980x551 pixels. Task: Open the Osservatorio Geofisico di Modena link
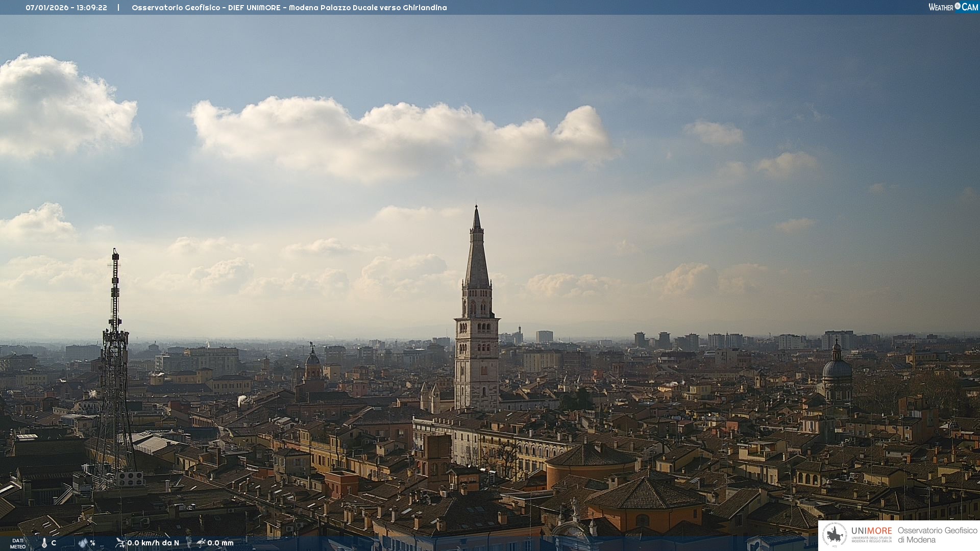click(x=937, y=535)
